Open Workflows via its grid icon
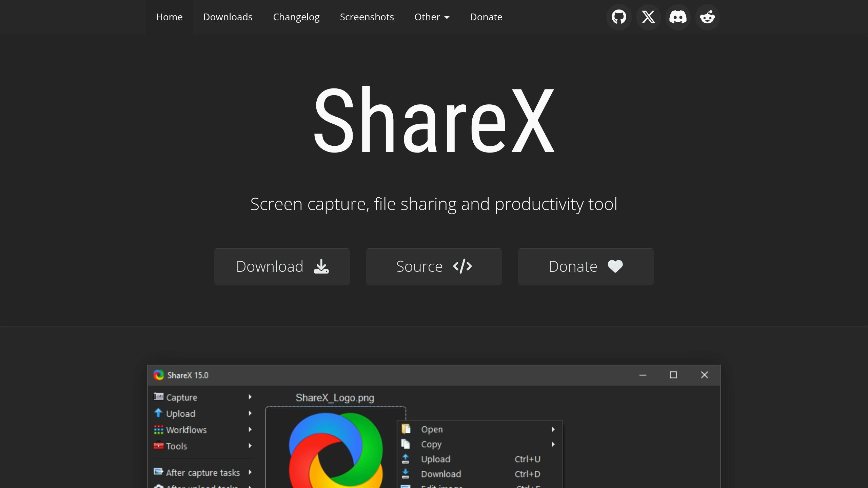Image resolution: width=868 pixels, height=488 pixels. [x=158, y=429]
